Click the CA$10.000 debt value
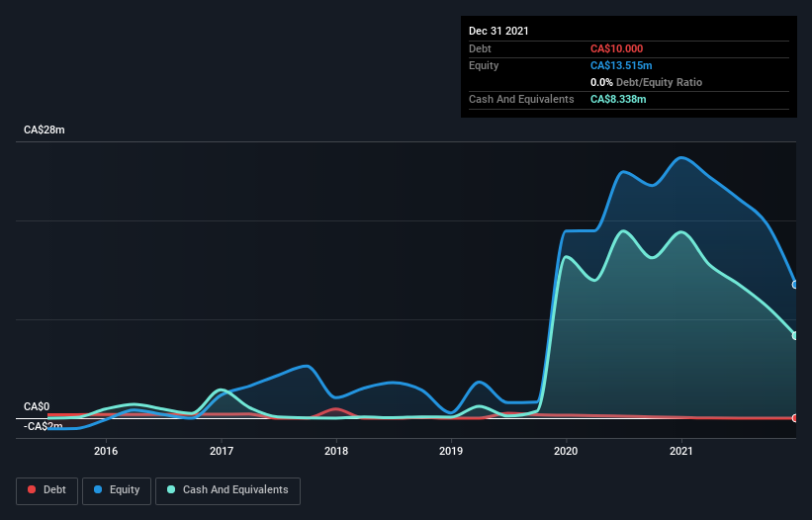The image size is (812, 520). click(x=616, y=48)
